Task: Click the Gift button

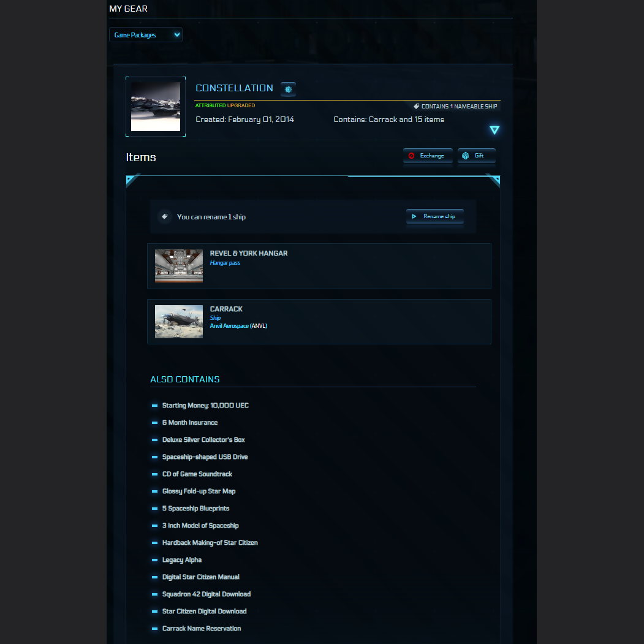Action: (x=477, y=155)
